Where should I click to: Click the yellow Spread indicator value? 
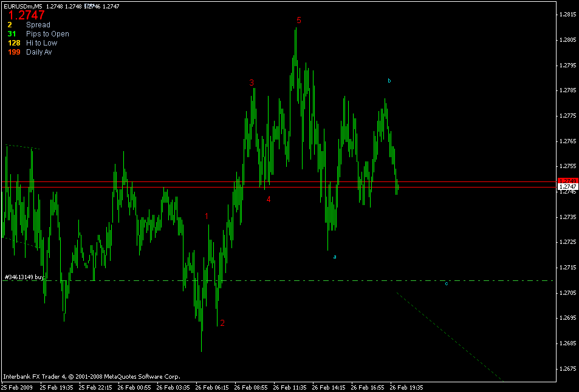[9, 25]
